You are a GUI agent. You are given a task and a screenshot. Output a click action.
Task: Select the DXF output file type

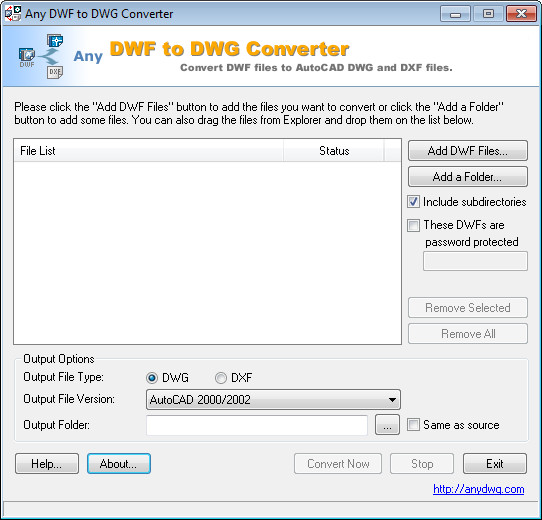tap(221, 378)
